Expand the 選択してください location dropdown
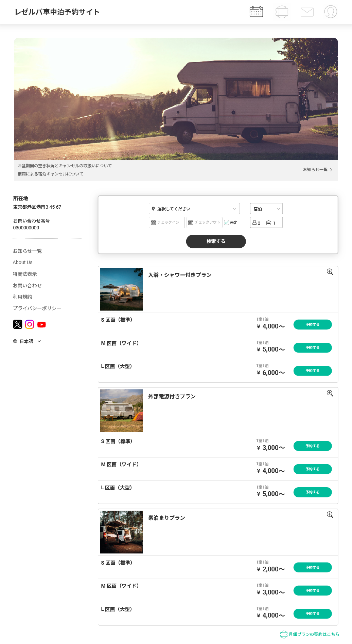The height and width of the screenshot is (644, 352). [x=194, y=209]
